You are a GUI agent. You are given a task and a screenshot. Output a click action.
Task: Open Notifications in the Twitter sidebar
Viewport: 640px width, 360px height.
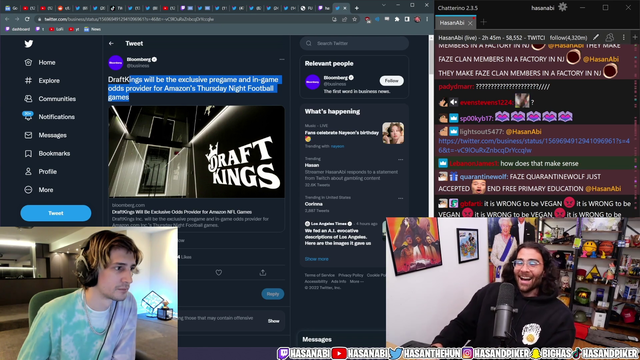49,117
